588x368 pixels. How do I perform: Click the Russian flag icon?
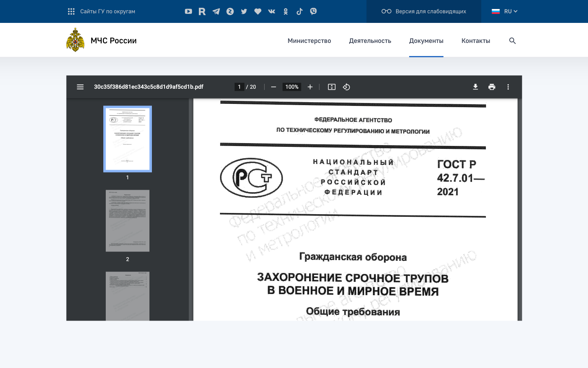pos(496,11)
